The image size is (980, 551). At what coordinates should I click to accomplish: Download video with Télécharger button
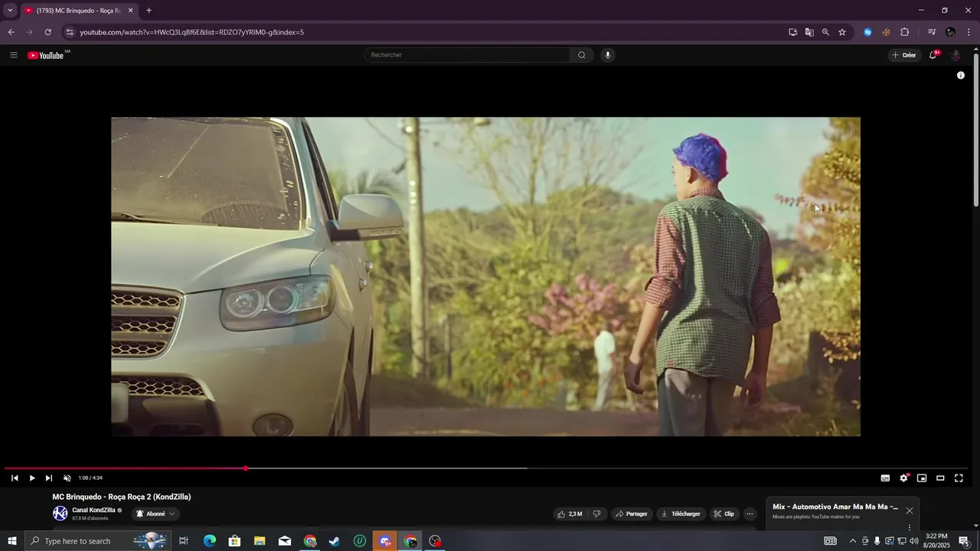(x=681, y=514)
